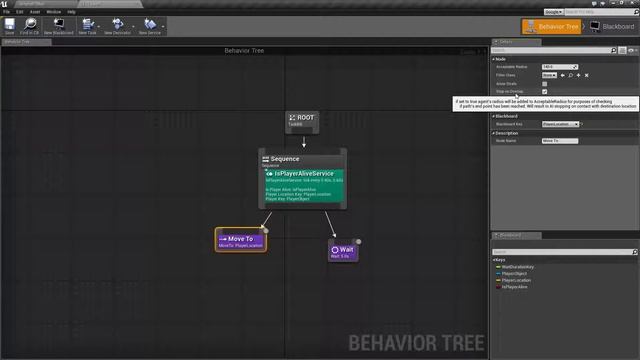
Task: Click the Unreal Engine logo icon
Action: (x=4, y=4)
